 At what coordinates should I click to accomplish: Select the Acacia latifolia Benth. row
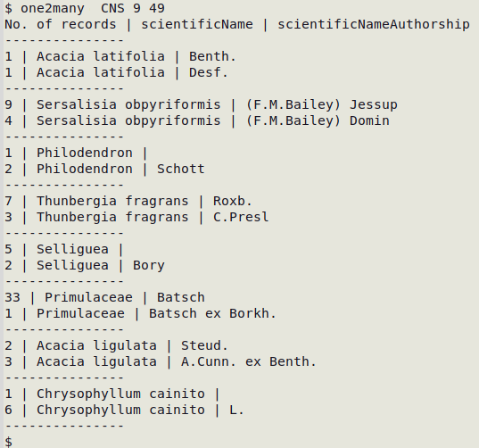coord(120,56)
